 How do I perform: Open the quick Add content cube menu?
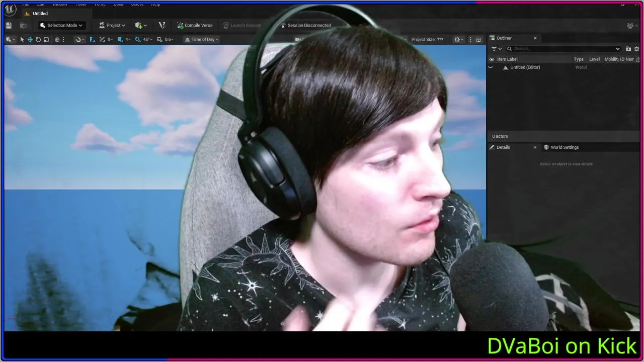(141, 25)
